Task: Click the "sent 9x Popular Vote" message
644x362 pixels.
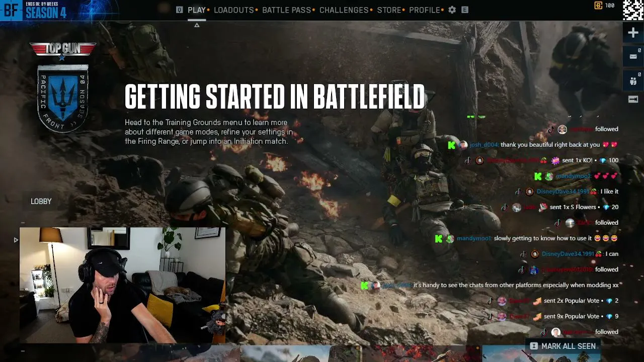Action: coord(581,316)
